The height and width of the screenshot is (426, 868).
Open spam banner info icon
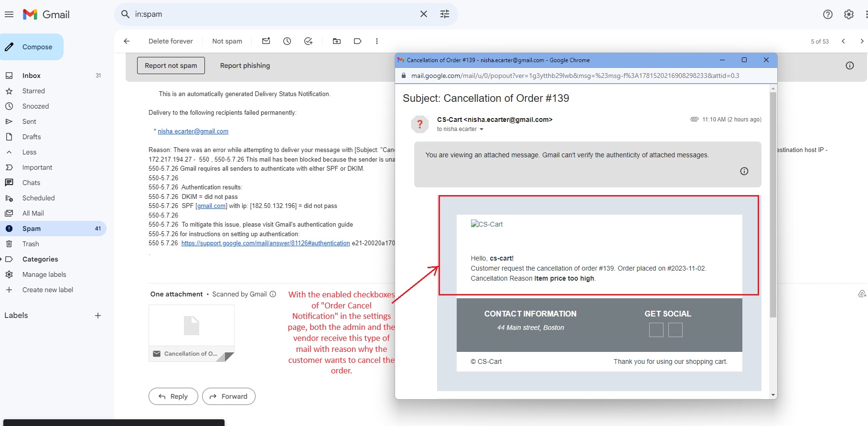pyautogui.click(x=850, y=66)
